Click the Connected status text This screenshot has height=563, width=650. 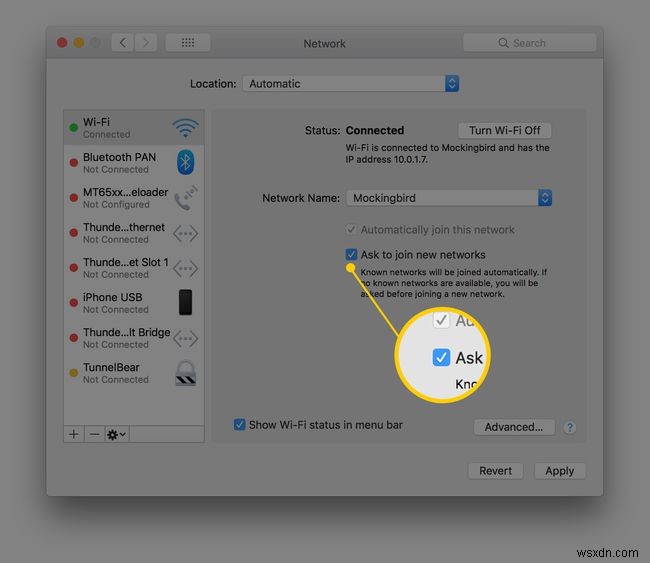click(375, 131)
